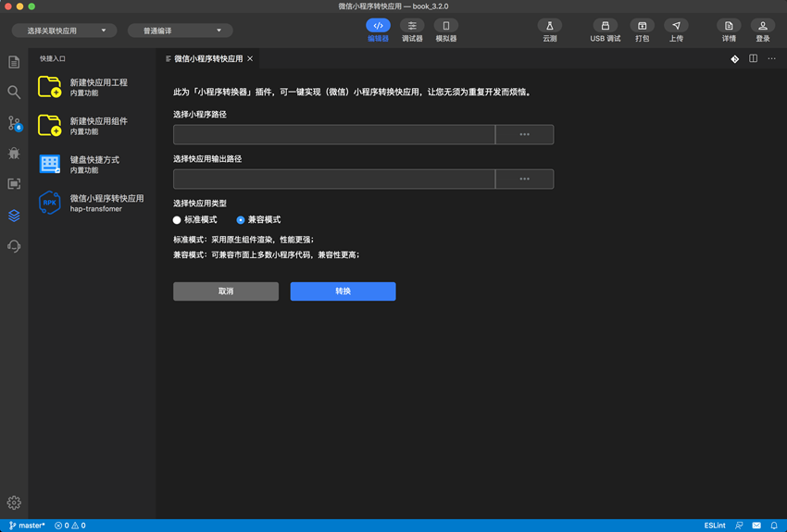Screen dimensions: 787x532
Task: Click the 打包 package icon
Action: (642, 26)
